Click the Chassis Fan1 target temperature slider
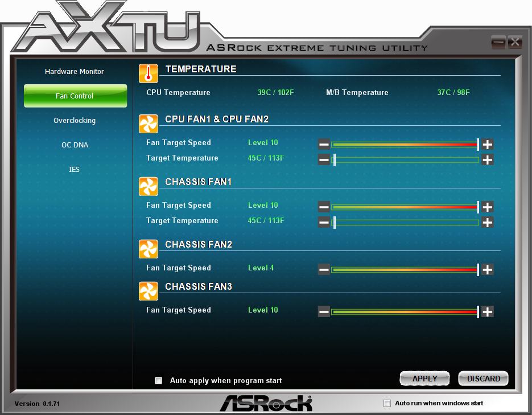The height and width of the screenshot is (415, 532). coord(405,223)
